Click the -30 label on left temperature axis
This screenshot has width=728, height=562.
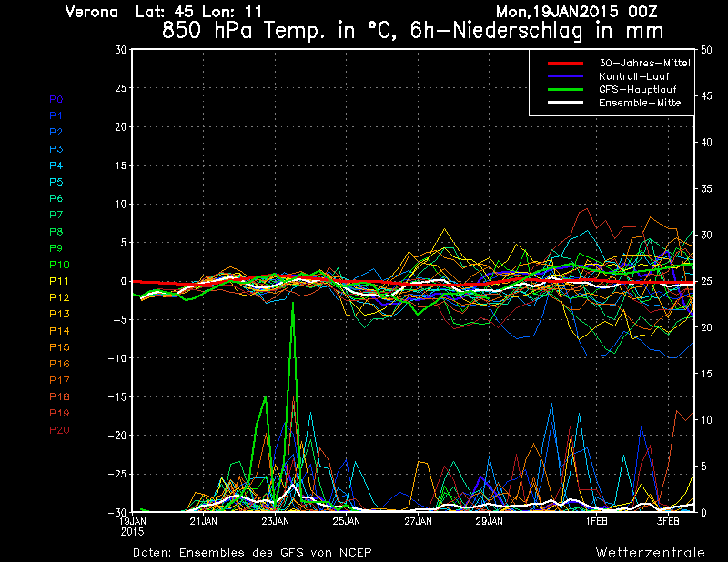click(x=117, y=512)
